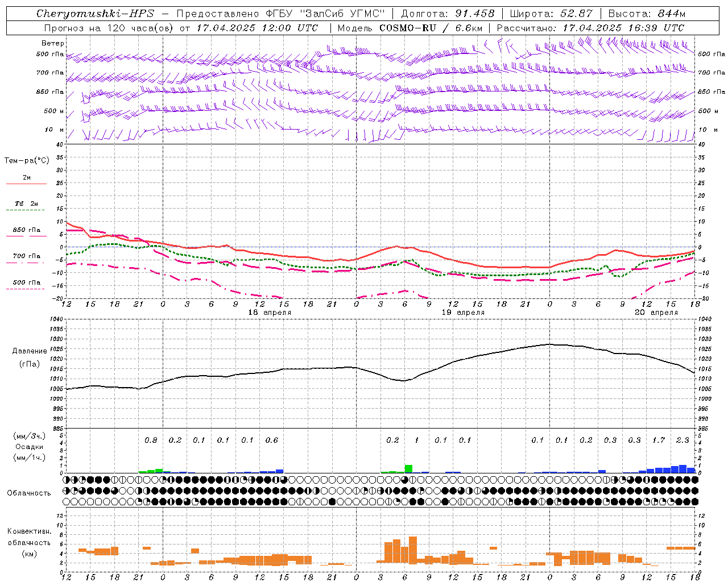The width and height of the screenshot is (728, 582).
Task: Click the 'Конвективн.' convective cloud label
Action: pyautogui.click(x=29, y=531)
